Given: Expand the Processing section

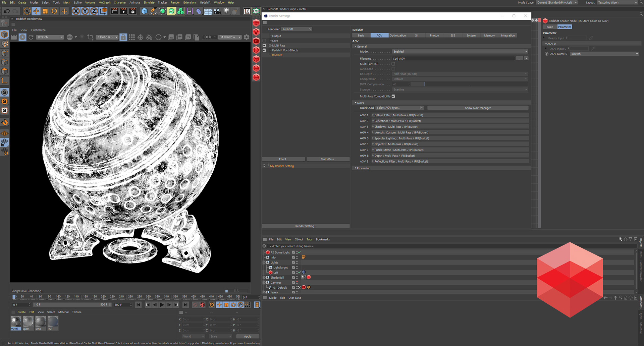Looking at the screenshot, I should tap(363, 168).
